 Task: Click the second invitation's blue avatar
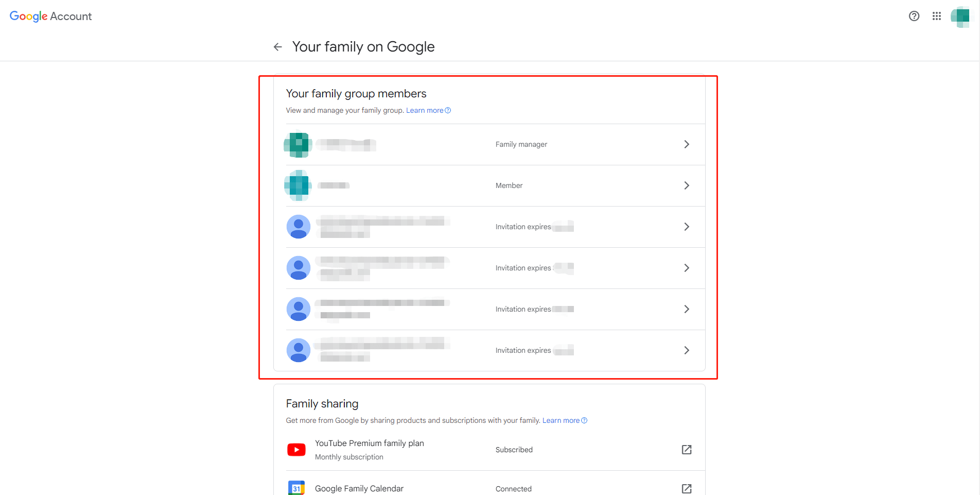pyautogui.click(x=299, y=268)
